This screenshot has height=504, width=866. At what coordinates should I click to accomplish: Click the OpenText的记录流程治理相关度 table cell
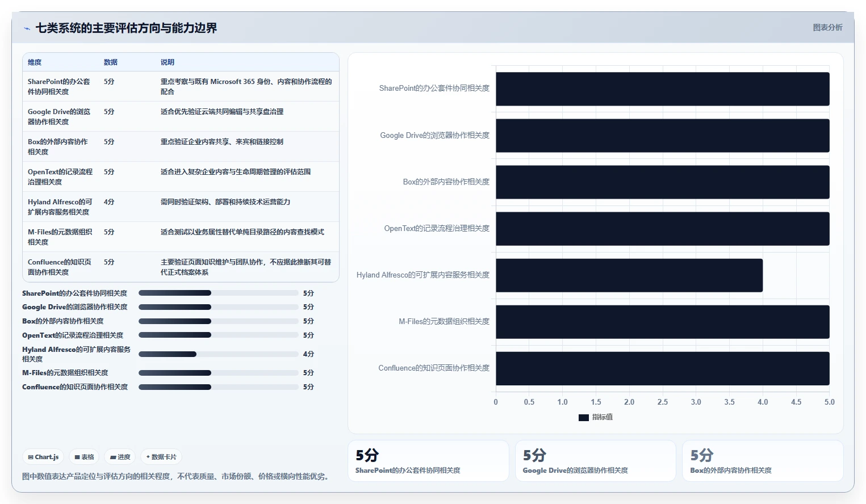pyautogui.click(x=60, y=177)
